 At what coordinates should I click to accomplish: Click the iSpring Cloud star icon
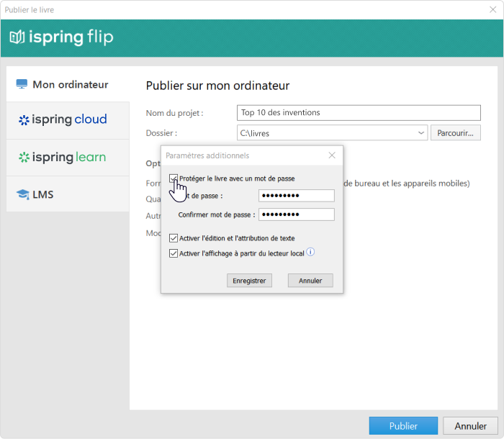point(24,120)
